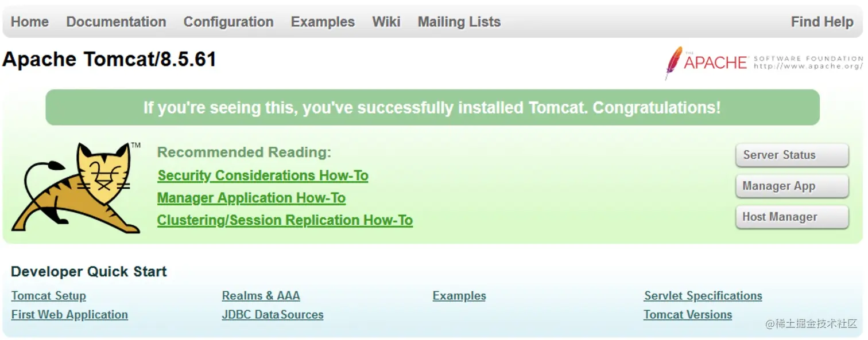This screenshot has height=340, width=868.
Task: Open Examples link under Developer Quick Start
Action: coord(459,296)
